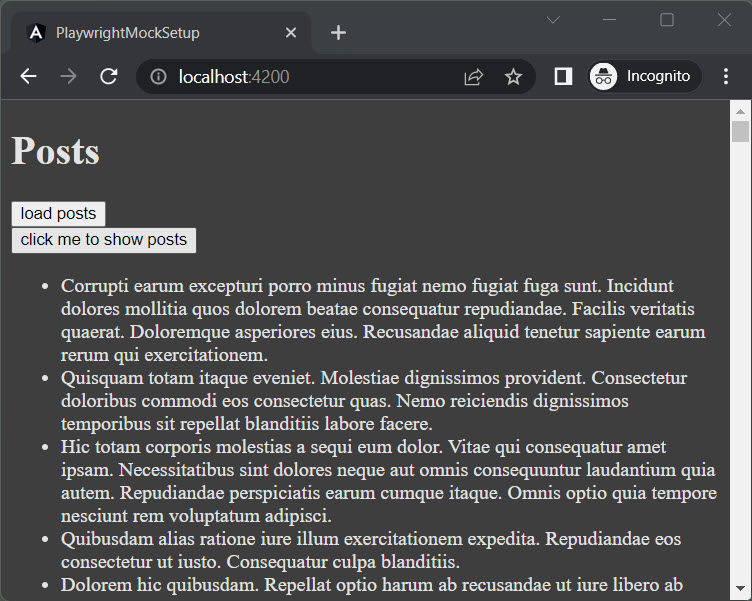Share this page icon
This screenshot has width=752, height=601.
pyautogui.click(x=473, y=77)
